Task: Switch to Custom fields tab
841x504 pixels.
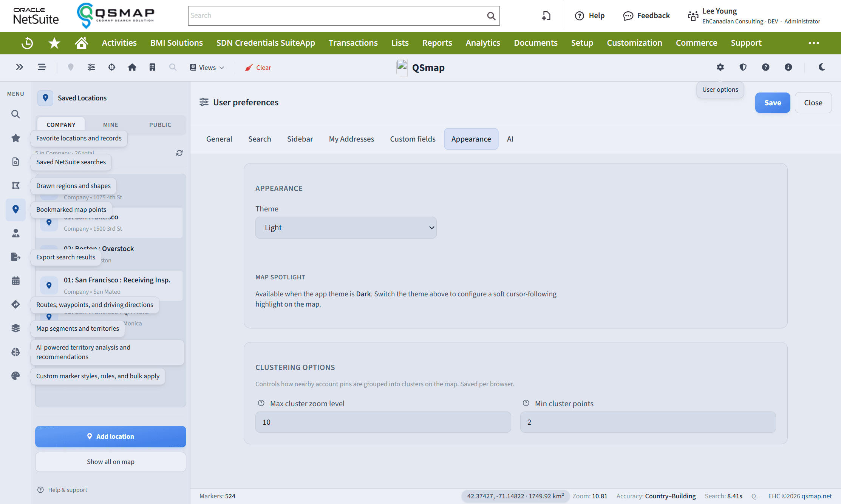Action: pos(413,139)
